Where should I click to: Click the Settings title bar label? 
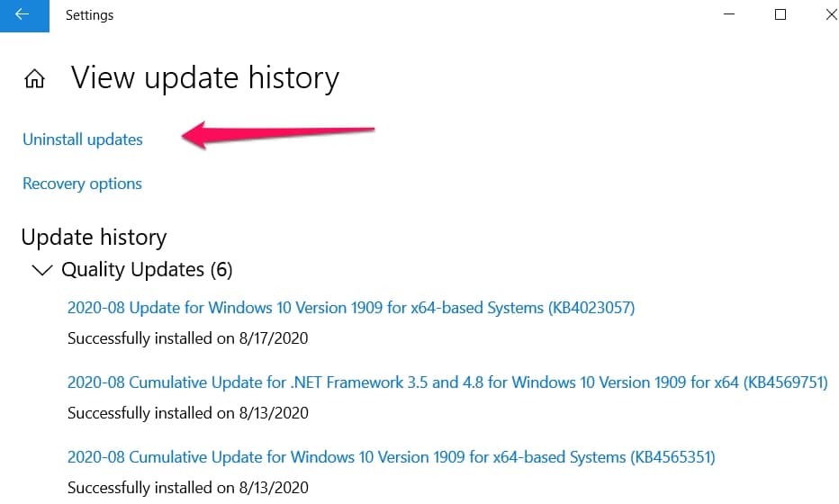(x=89, y=15)
